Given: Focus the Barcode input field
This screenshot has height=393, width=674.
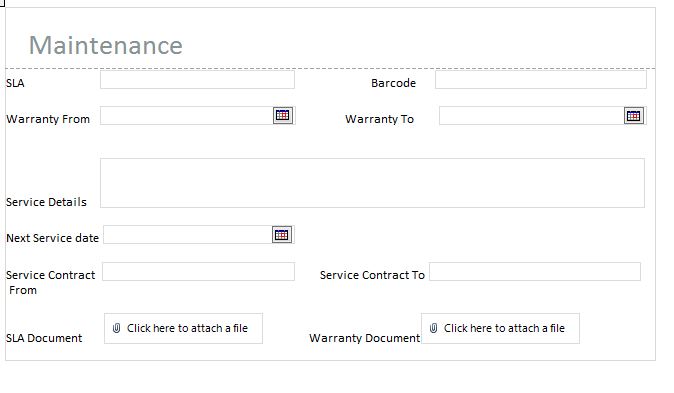Looking at the screenshot, I should tap(541, 80).
